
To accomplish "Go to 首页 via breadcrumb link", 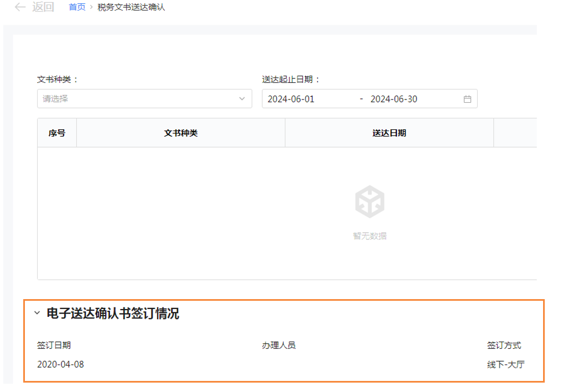I will [77, 7].
